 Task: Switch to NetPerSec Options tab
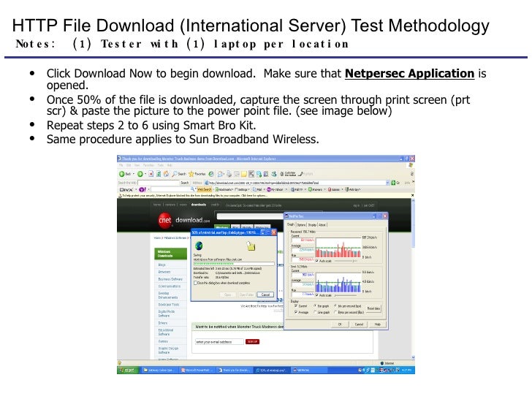pos(301,224)
